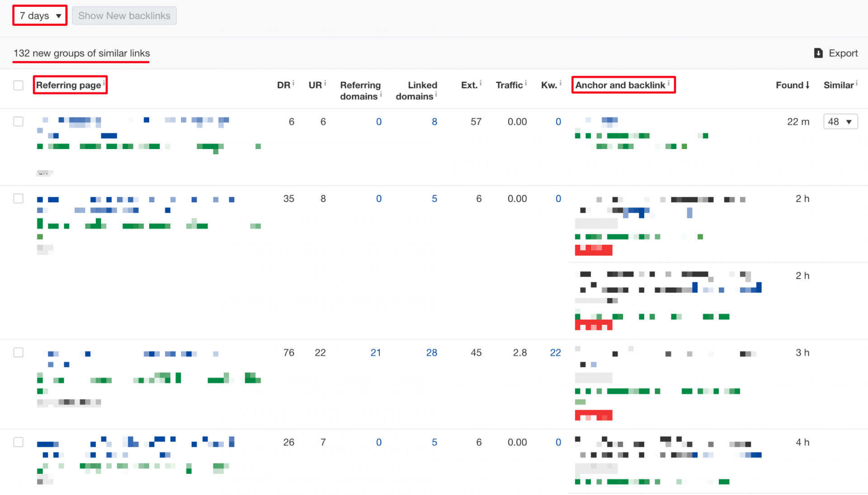
Task: Toggle the first row checkbox
Action: (19, 121)
